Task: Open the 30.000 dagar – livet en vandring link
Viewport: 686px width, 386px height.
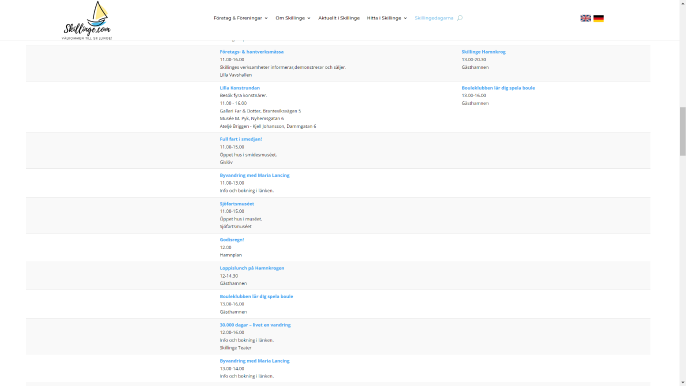Action: 255,325
